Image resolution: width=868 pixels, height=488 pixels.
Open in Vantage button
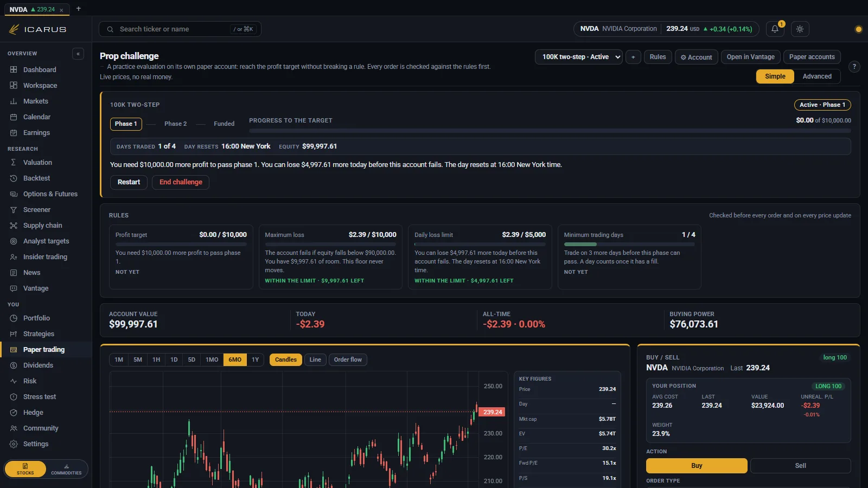coord(751,57)
